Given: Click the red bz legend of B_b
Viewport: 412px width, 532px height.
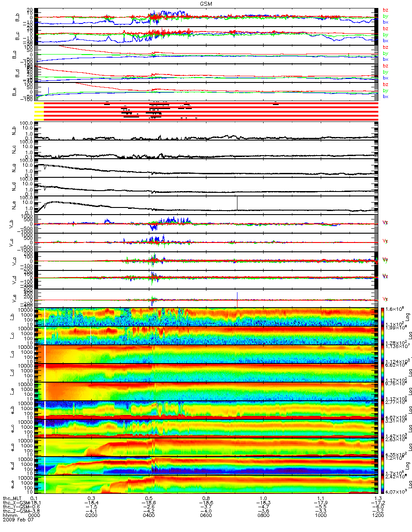Looking at the screenshot, I should 385,10.
